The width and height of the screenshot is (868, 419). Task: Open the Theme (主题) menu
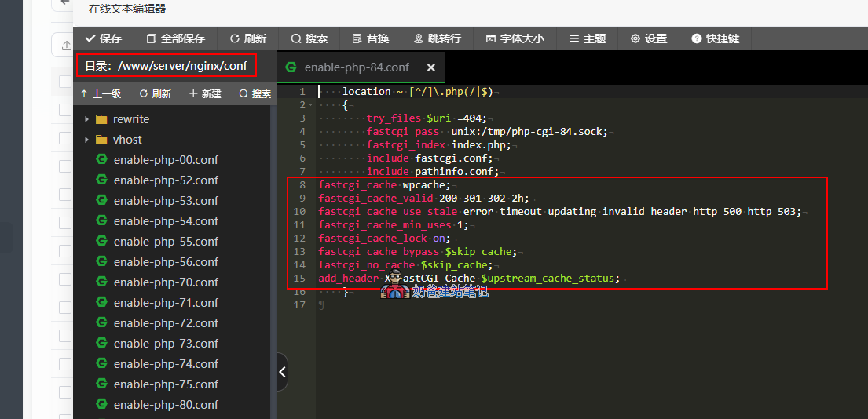(588, 38)
